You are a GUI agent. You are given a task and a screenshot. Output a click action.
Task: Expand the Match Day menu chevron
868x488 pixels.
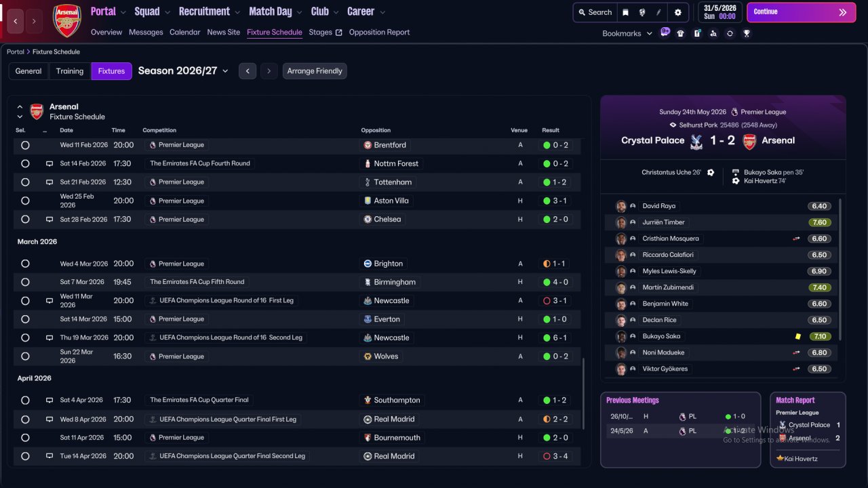(298, 12)
